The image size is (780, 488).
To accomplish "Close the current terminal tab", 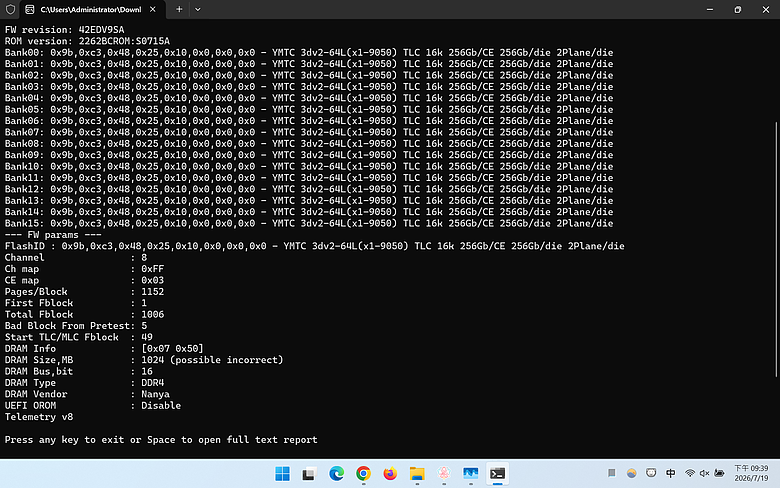I will point(153,9).
